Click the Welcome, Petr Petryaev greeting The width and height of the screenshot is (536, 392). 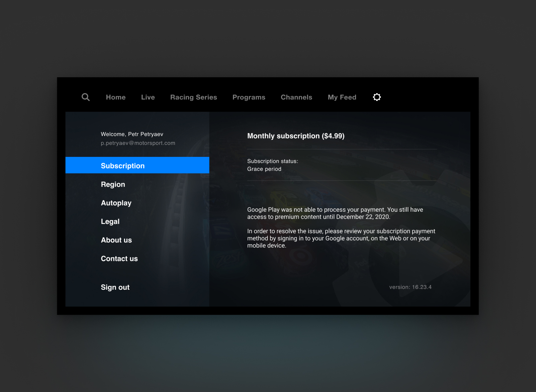click(x=132, y=134)
